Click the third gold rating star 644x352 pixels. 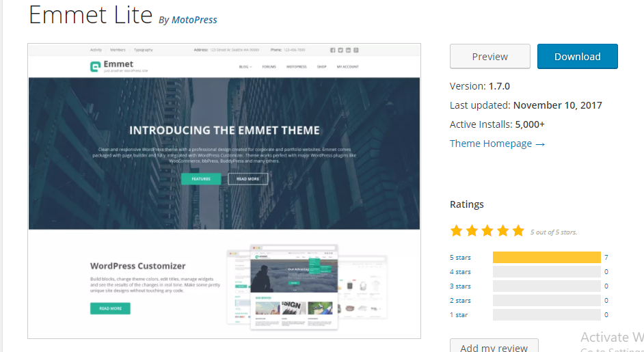pos(487,230)
